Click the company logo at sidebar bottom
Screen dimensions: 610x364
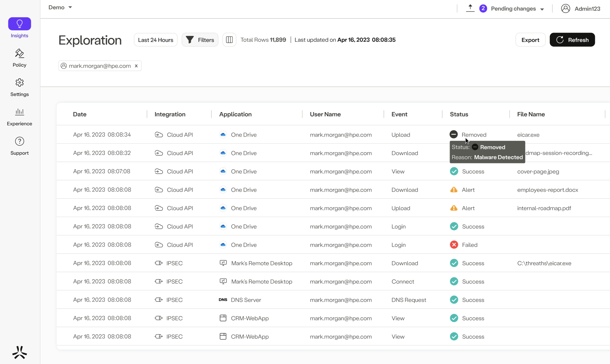tap(20, 352)
